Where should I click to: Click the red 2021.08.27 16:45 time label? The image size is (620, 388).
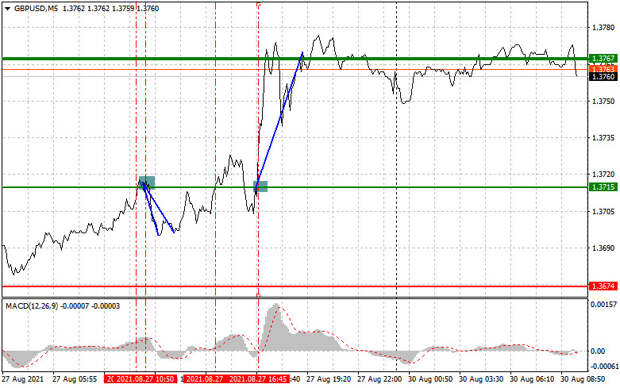click(x=258, y=379)
